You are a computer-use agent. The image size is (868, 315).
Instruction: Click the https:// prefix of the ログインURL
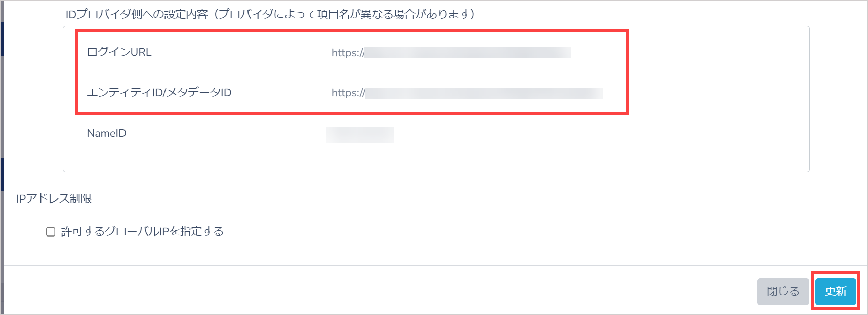[348, 53]
